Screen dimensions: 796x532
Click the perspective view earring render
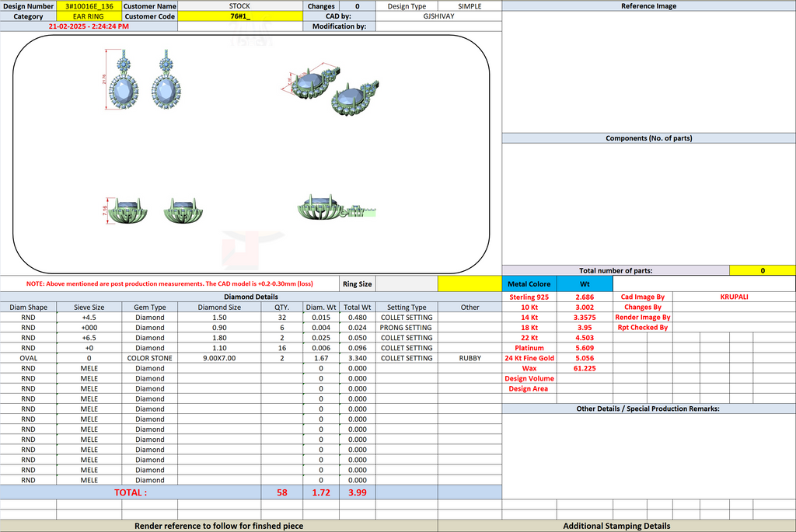(330, 89)
